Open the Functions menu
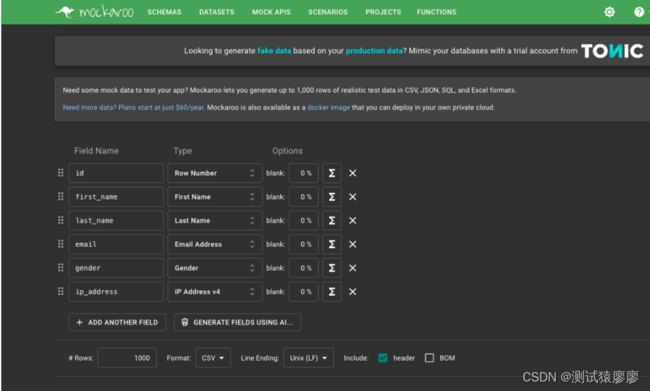This screenshot has height=391, width=650. [437, 12]
